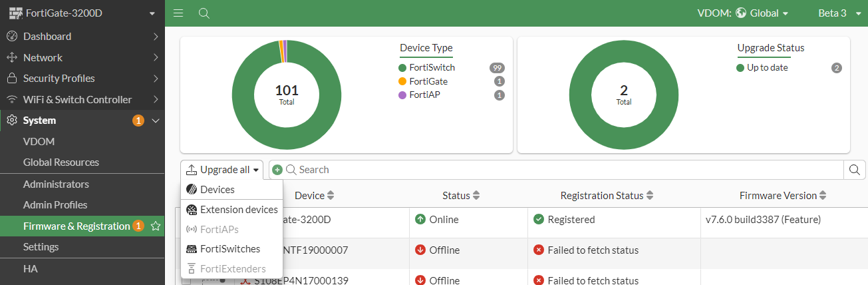This screenshot has width=868, height=285.
Task: Choose Devices from the Upgrade all menu
Action: click(x=217, y=190)
